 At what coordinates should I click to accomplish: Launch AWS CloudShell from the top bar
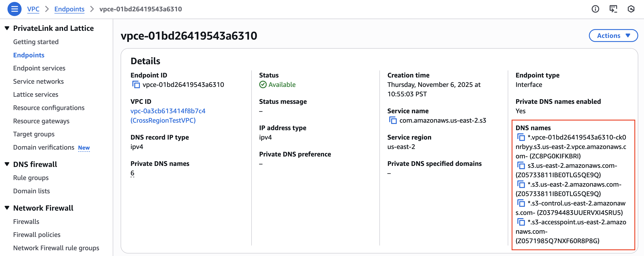click(x=613, y=9)
